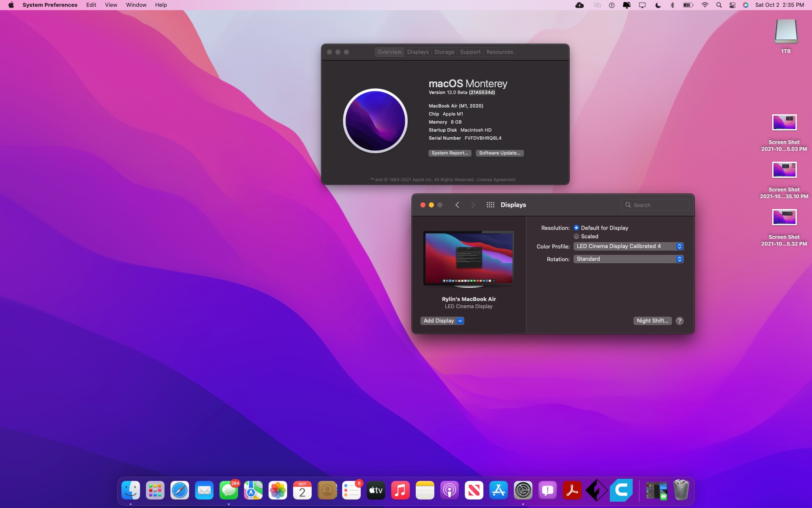Switch to the Support tab

(x=470, y=52)
